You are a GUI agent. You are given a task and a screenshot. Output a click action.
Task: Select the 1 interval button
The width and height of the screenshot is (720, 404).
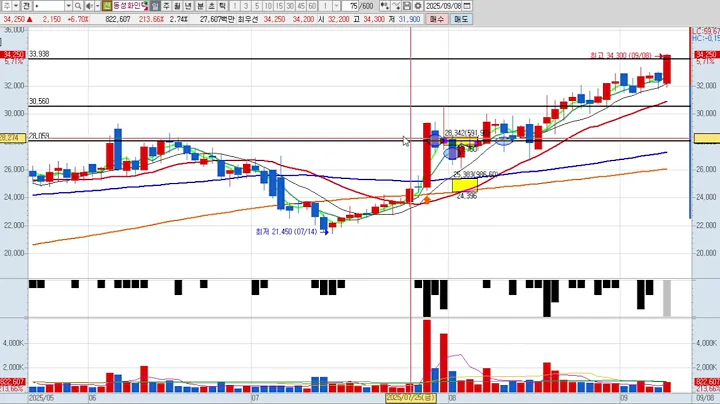235,6
